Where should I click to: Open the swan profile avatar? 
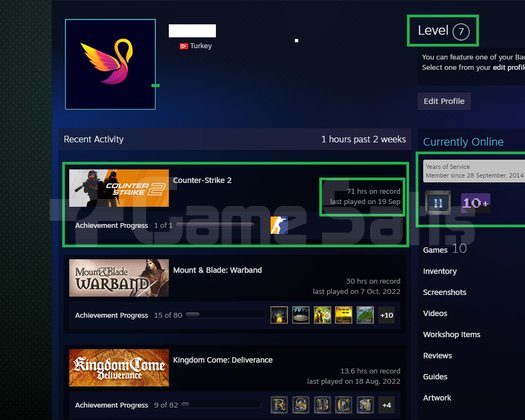(110, 64)
